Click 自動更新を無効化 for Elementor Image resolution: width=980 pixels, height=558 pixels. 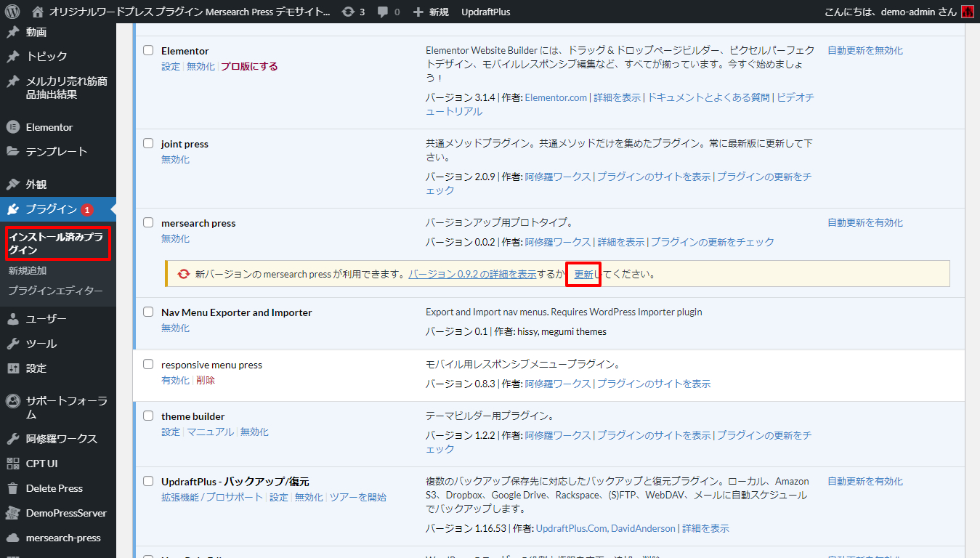pyautogui.click(x=865, y=51)
